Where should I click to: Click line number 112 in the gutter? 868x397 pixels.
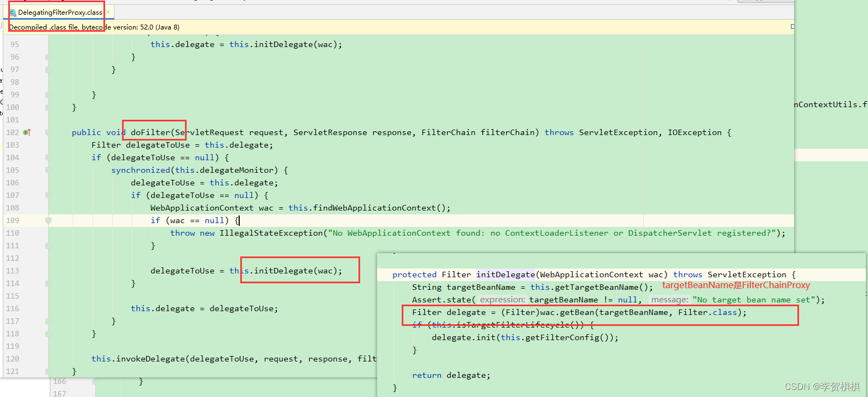tap(12, 258)
